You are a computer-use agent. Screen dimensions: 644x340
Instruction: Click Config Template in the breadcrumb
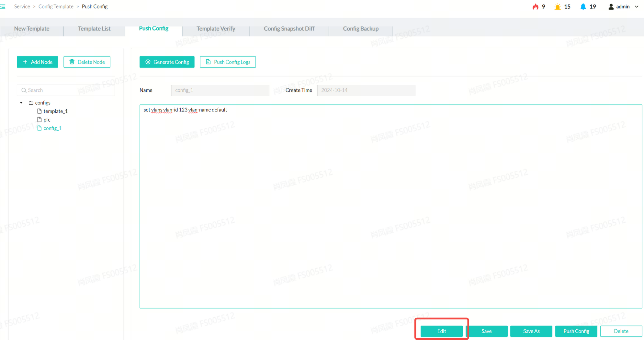click(56, 6)
